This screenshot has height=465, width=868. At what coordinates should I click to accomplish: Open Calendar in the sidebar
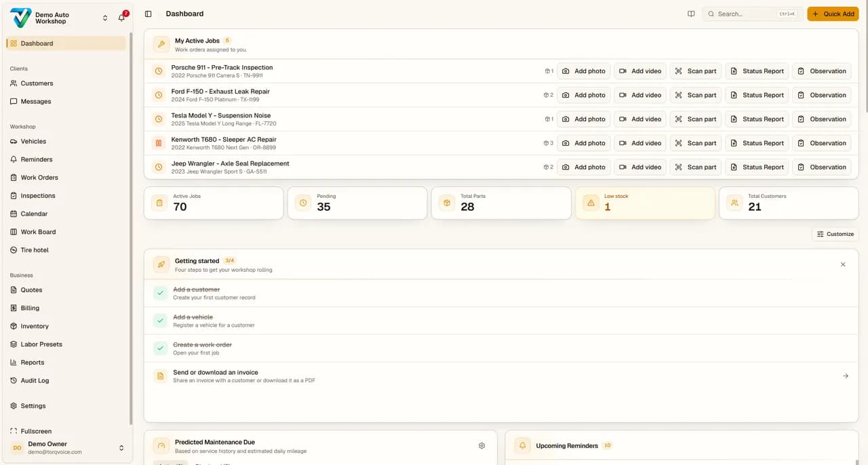pos(66,214)
